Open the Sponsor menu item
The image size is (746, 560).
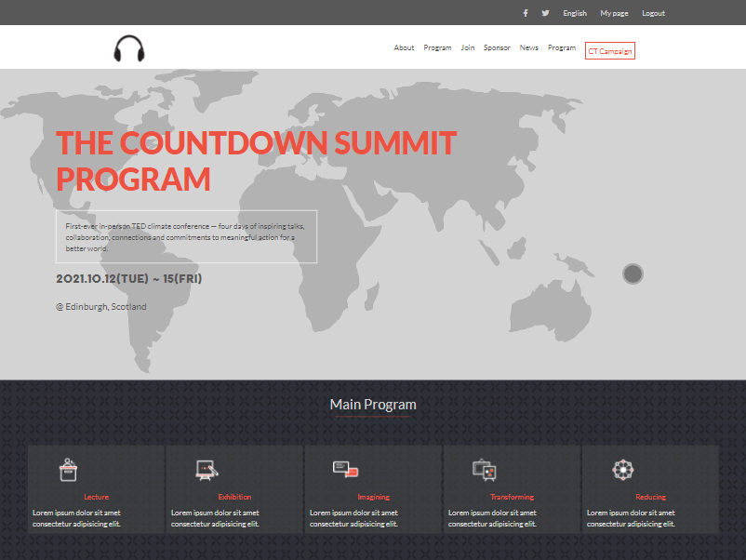tap(497, 47)
